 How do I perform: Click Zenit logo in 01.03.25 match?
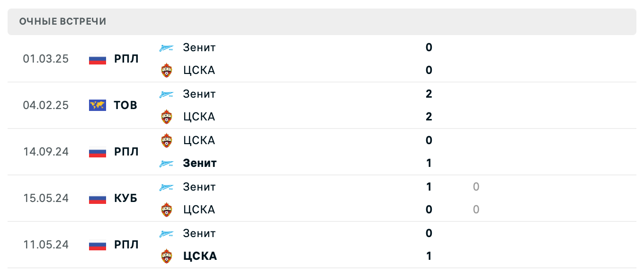pos(166,48)
